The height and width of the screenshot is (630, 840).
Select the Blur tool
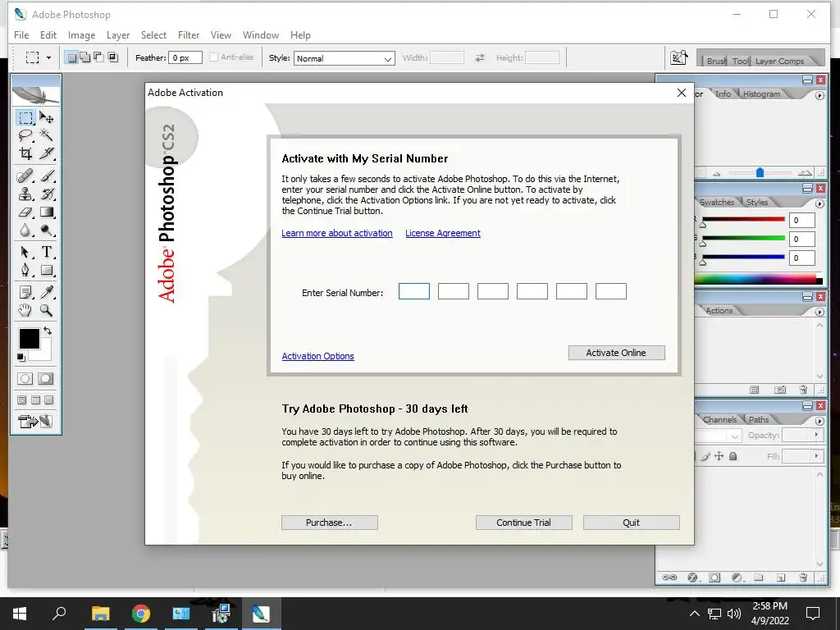point(25,231)
